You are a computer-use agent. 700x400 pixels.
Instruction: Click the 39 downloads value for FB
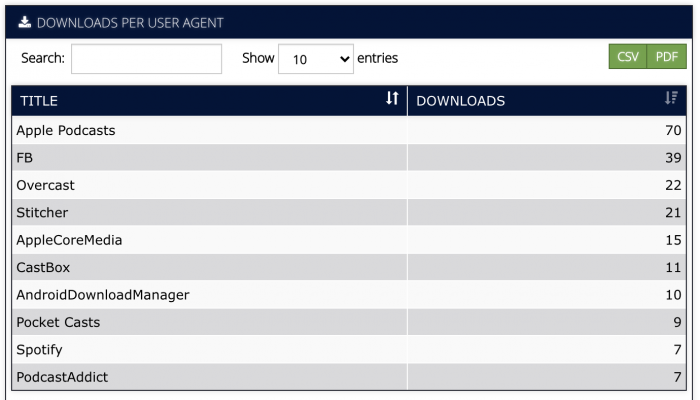673,158
